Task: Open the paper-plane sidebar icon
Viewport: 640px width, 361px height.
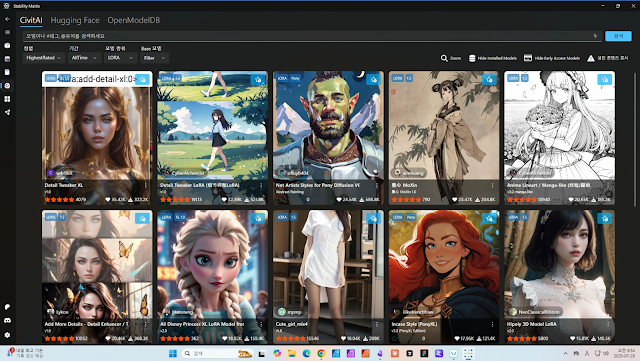Action: pyautogui.click(x=7, y=112)
